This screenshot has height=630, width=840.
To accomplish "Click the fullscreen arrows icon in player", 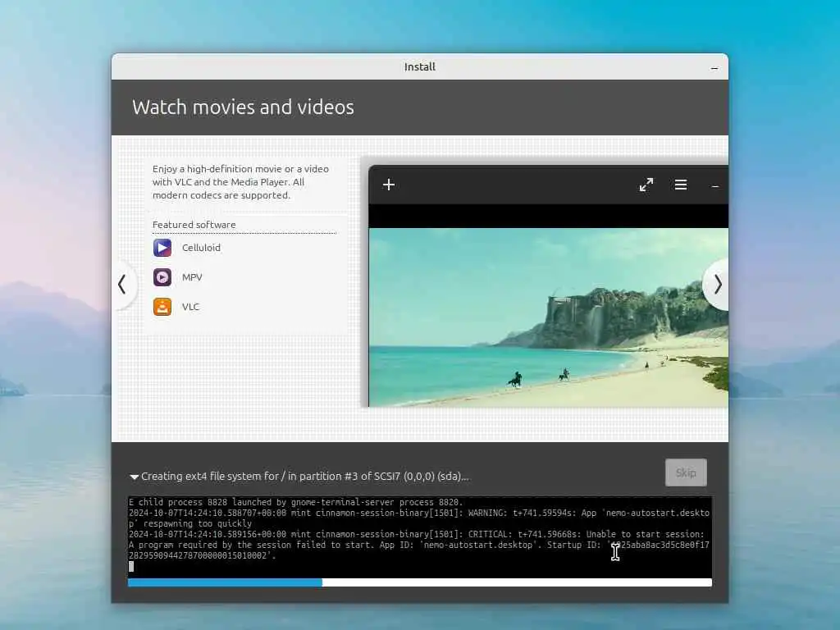I will pos(646,185).
